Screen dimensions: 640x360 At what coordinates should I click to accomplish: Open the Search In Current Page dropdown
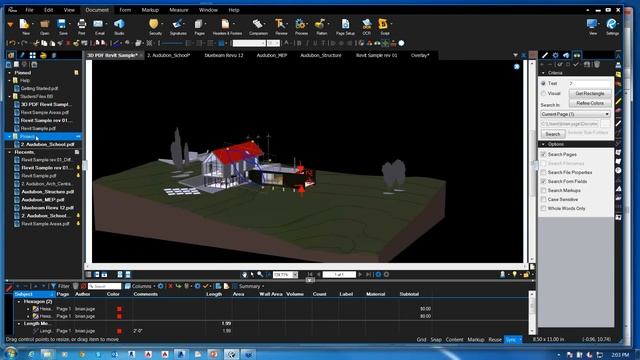click(x=576, y=114)
